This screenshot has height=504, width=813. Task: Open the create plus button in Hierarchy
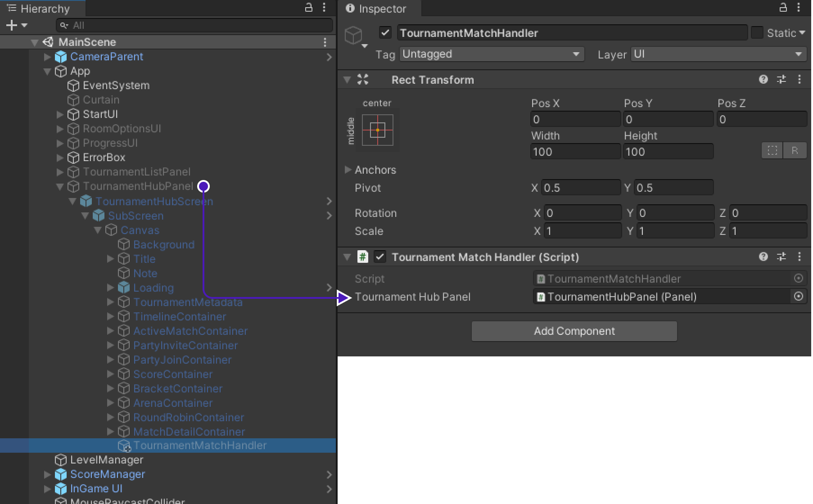coord(12,26)
